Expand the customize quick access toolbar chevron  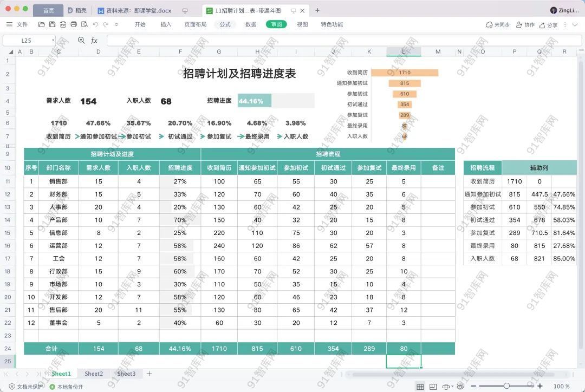tap(117, 24)
